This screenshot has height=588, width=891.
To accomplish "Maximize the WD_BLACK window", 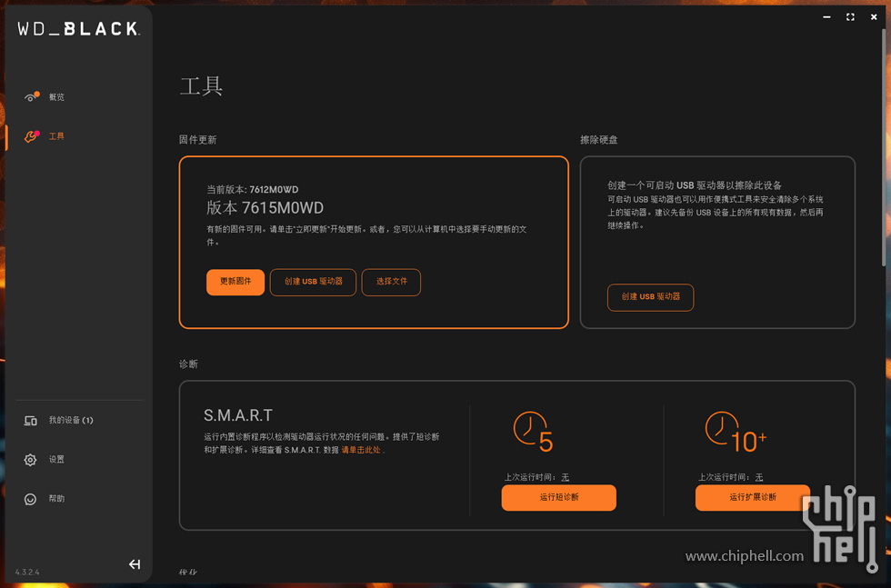I will coord(850,17).
